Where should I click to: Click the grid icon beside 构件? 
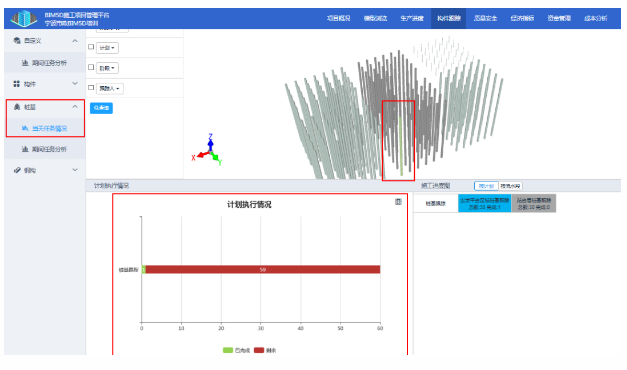16,84
